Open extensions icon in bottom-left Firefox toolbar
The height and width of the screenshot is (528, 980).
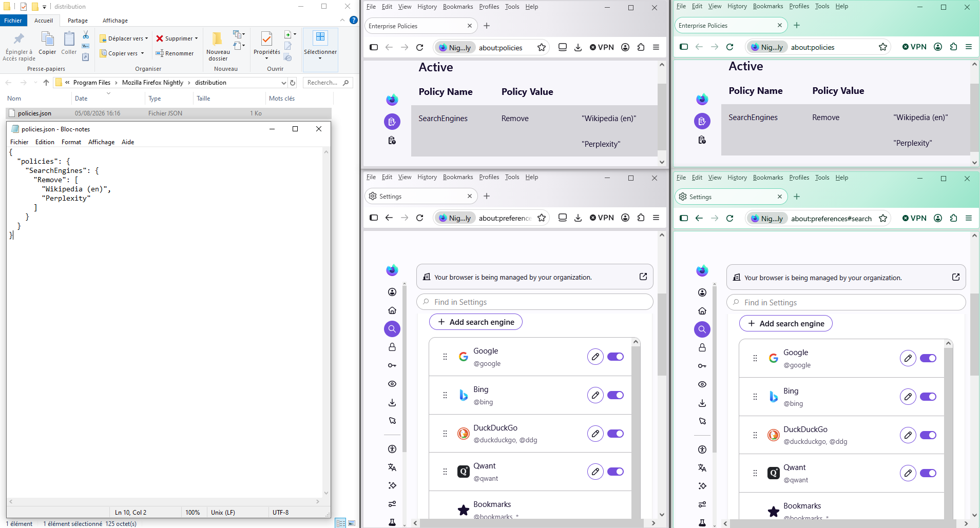tap(641, 218)
